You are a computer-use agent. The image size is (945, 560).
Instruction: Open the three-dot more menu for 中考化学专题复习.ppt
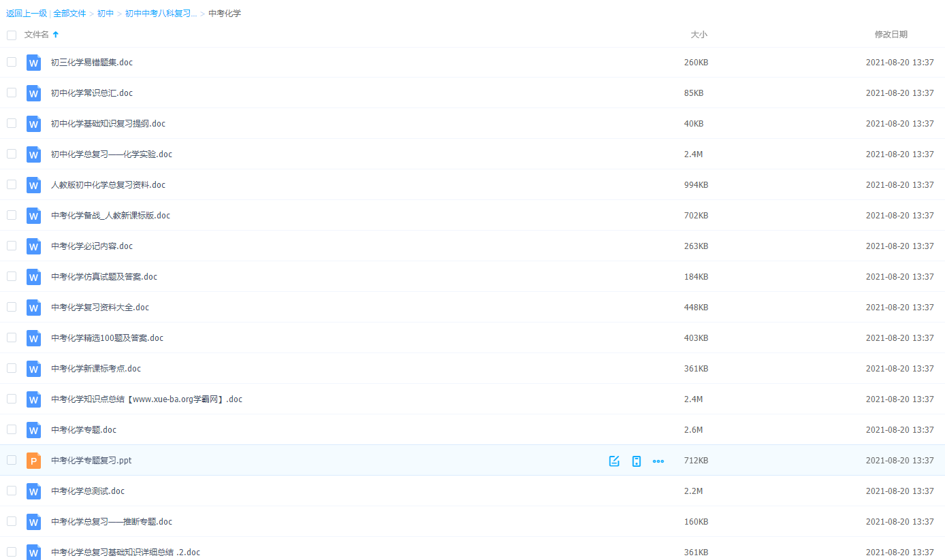pyautogui.click(x=658, y=461)
